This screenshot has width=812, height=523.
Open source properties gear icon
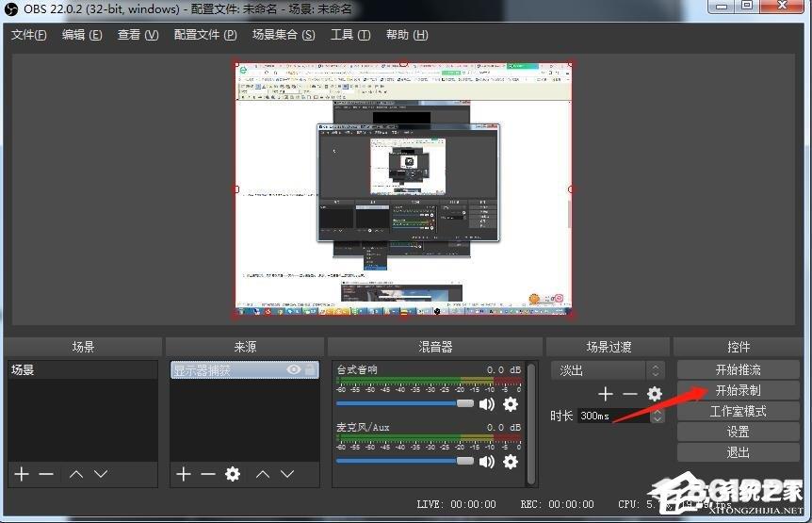point(233,474)
